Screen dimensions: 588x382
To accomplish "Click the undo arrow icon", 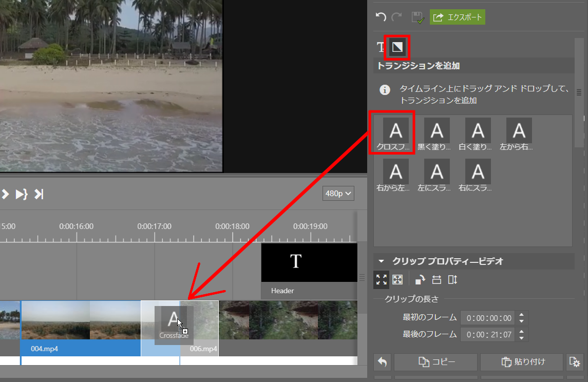I will 381,17.
